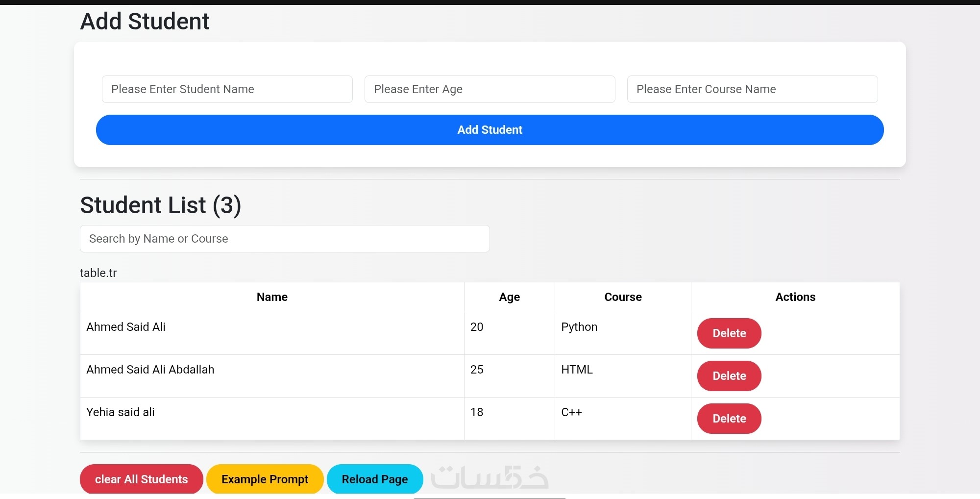The height and width of the screenshot is (499, 980).
Task: Hit the Reload Page button
Action: [x=374, y=479]
